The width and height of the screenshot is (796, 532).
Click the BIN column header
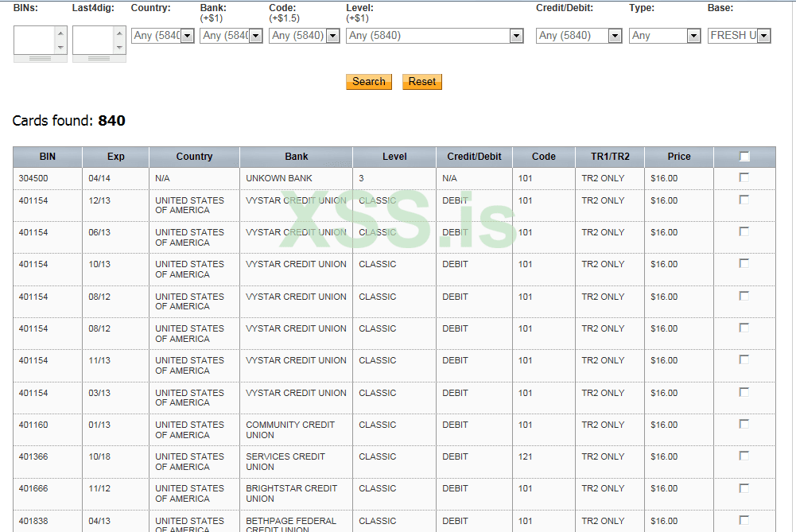pyautogui.click(x=47, y=157)
